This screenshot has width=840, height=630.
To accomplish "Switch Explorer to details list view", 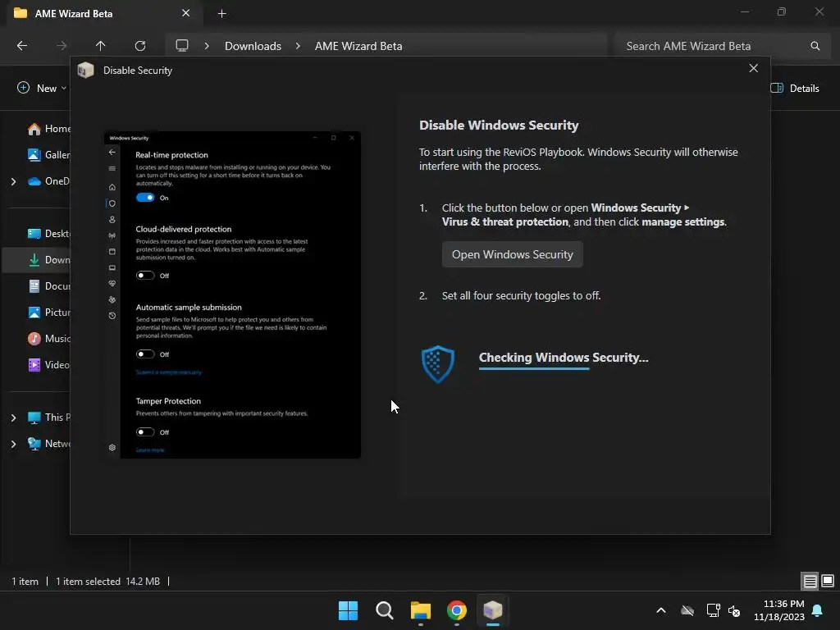I will [810, 581].
